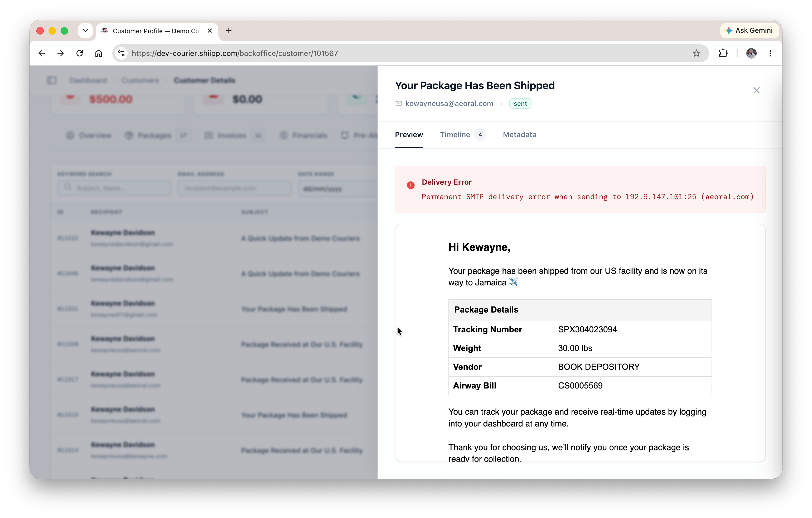
Task: View site information icon in address bar
Action: pyautogui.click(x=121, y=53)
